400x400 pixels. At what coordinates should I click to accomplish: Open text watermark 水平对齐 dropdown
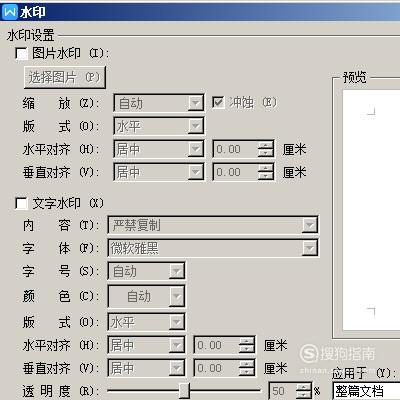pyautogui.click(x=146, y=345)
